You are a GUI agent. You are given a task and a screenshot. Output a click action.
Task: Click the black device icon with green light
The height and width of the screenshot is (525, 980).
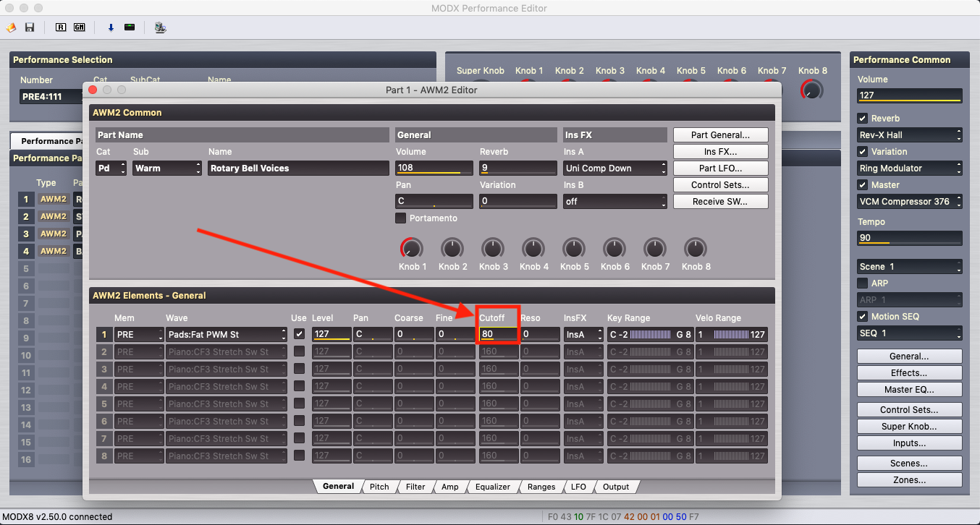(x=130, y=27)
